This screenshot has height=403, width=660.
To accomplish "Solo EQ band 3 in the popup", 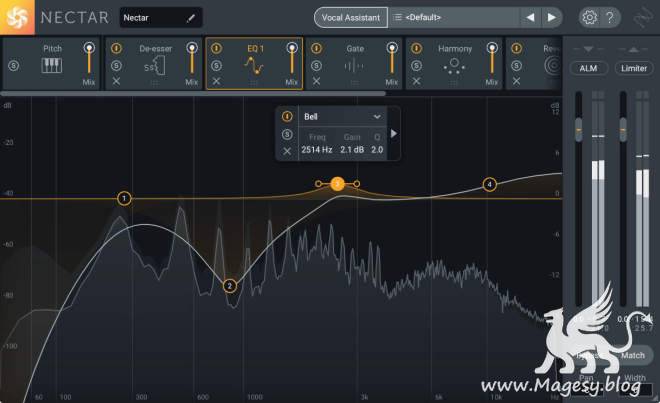I will (x=287, y=134).
